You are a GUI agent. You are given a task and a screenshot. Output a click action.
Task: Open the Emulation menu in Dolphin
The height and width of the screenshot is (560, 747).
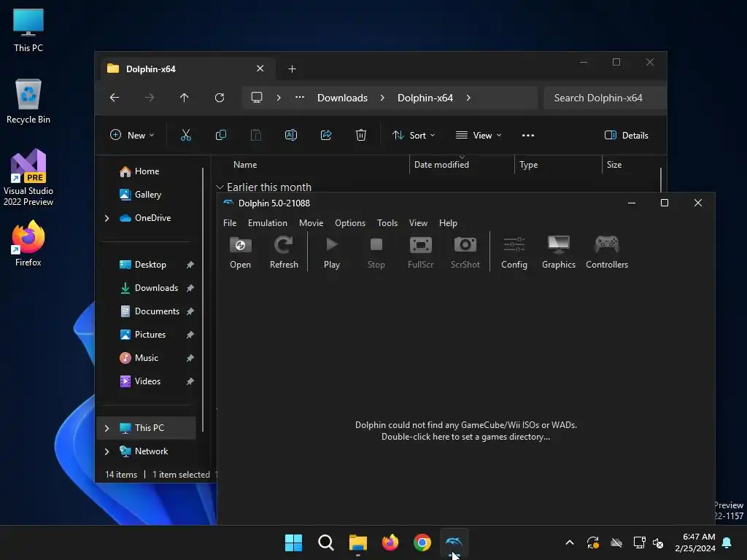(267, 223)
